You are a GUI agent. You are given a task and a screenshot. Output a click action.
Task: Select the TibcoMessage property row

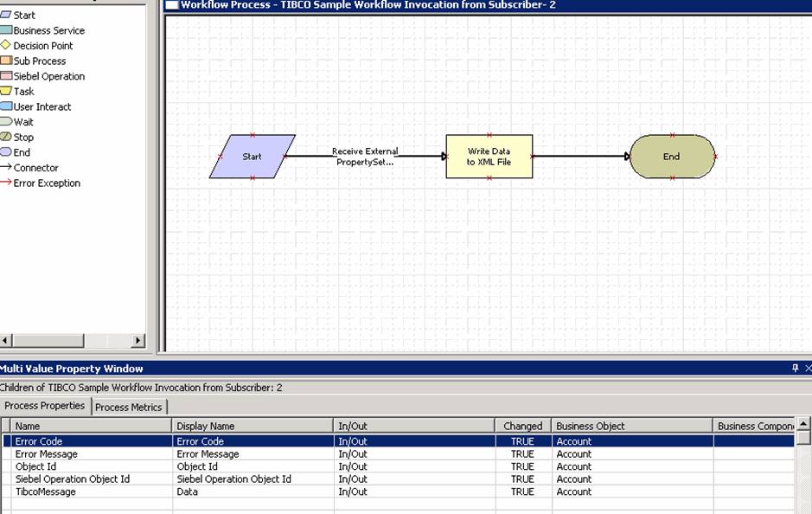46,492
